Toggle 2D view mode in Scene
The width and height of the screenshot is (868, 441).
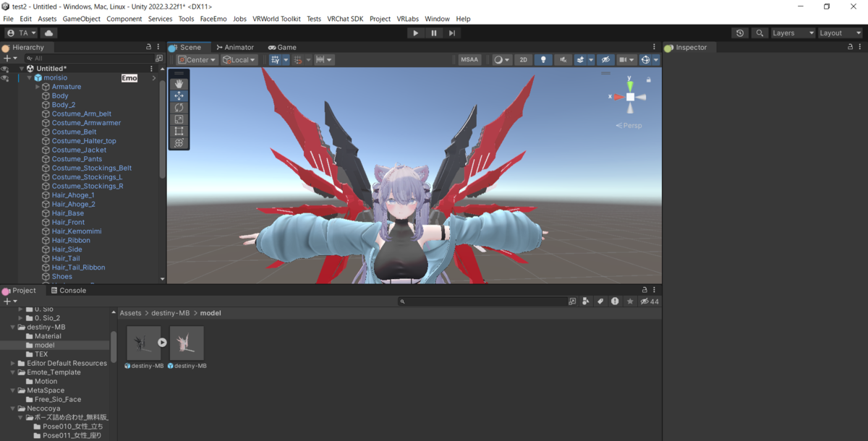[x=524, y=60]
